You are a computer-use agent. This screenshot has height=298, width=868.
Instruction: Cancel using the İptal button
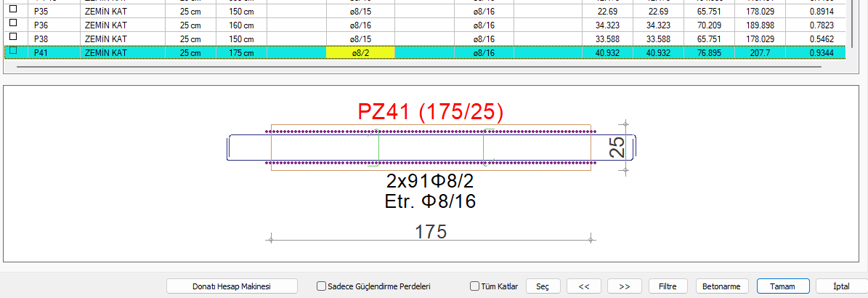pos(841,286)
